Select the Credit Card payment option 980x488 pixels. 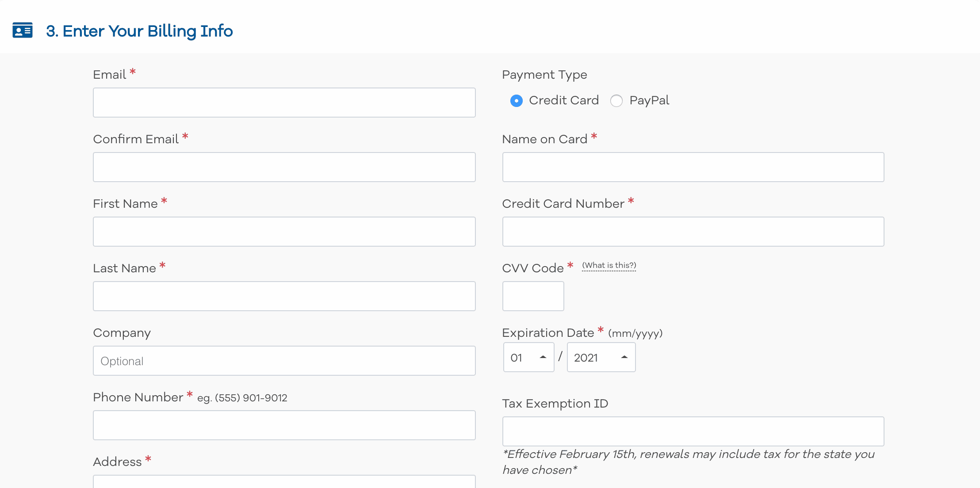pyautogui.click(x=516, y=101)
